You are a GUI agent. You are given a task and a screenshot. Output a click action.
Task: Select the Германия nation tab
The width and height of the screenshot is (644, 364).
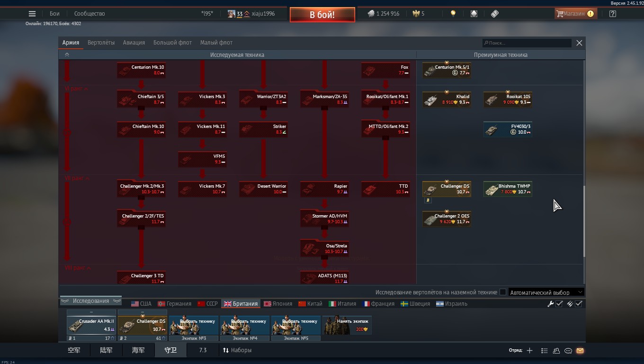[x=174, y=304]
